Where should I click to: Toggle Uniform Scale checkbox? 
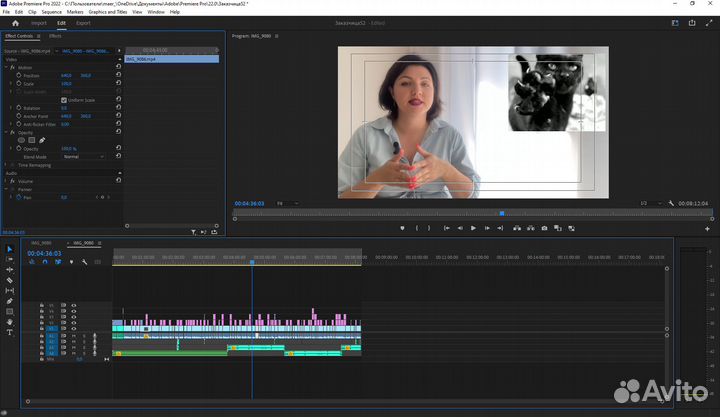pos(64,100)
